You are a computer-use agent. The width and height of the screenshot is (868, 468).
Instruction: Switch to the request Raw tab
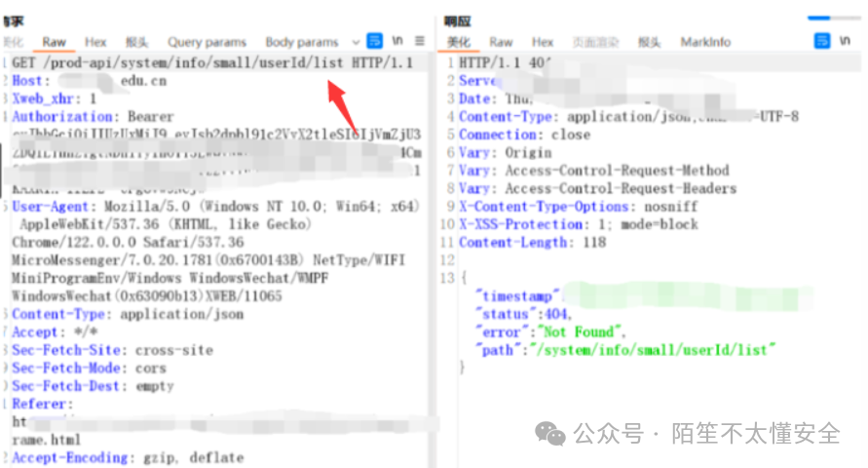tap(55, 42)
